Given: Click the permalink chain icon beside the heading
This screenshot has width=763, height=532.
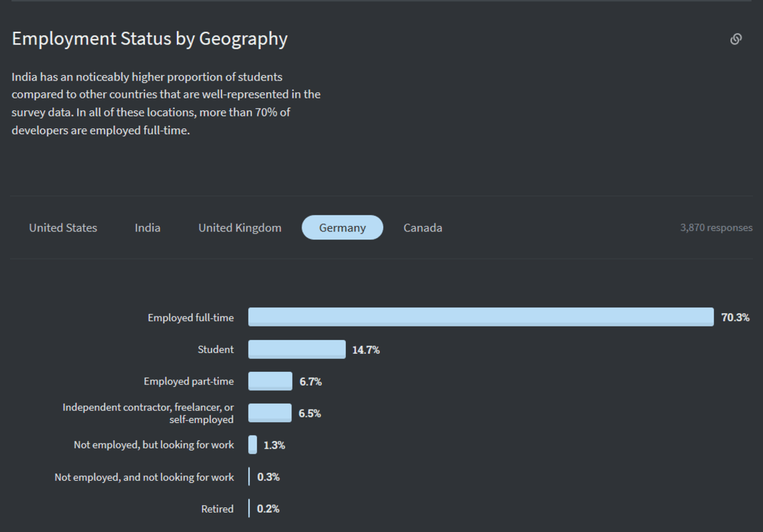Looking at the screenshot, I should click(x=736, y=39).
